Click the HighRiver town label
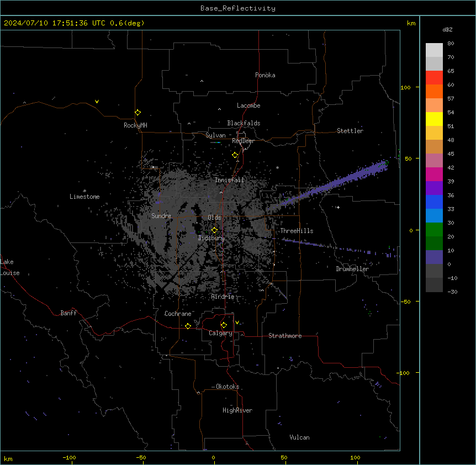Viewport: 476px width, 465px height. point(237,410)
